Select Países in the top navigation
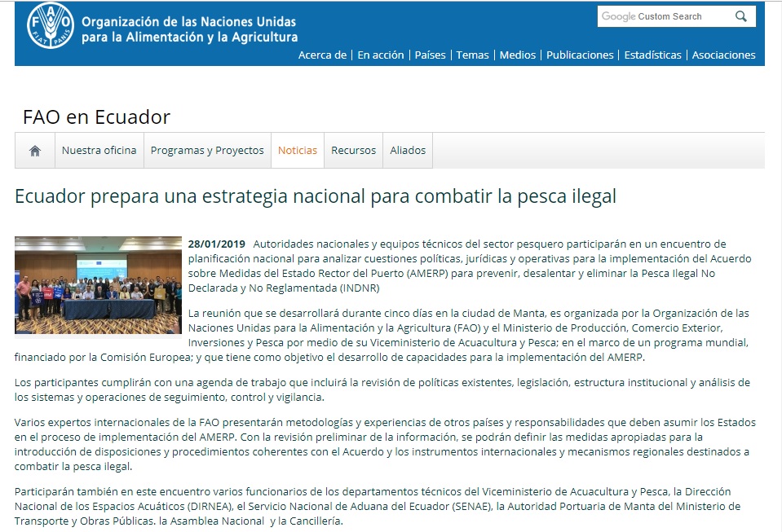Screen dimensions: 782x532 click(430, 55)
